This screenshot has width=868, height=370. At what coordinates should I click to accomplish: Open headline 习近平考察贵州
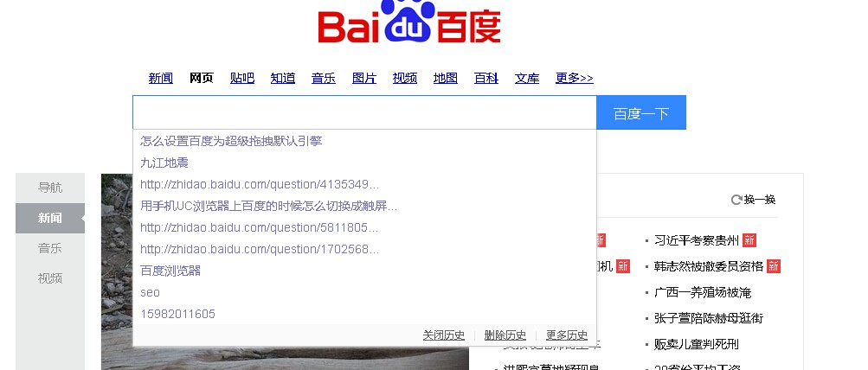(x=697, y=240)
